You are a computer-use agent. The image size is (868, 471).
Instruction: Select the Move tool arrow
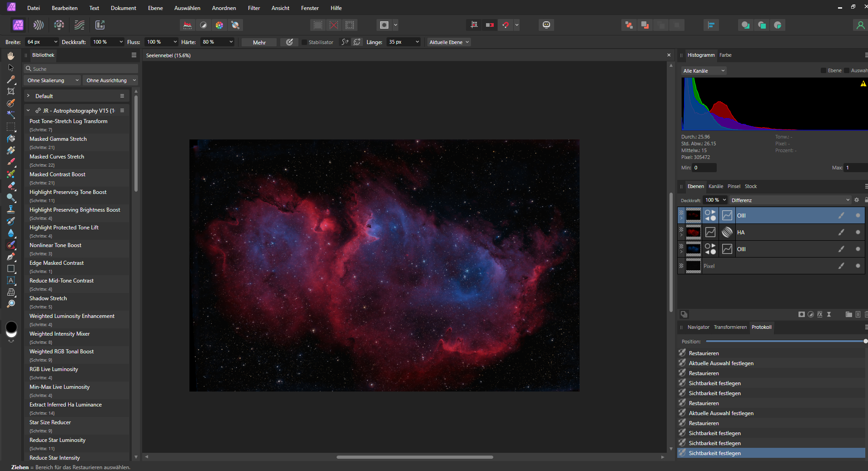pos(11,68)
